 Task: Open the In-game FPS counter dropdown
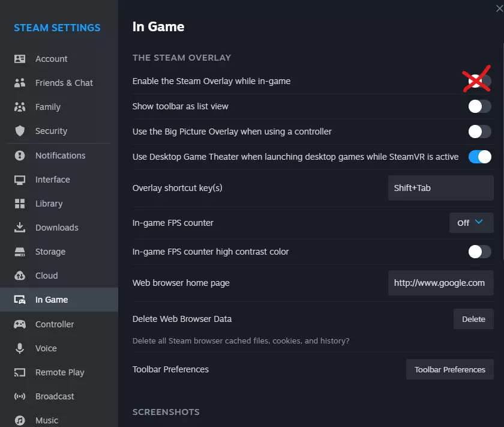471,223
